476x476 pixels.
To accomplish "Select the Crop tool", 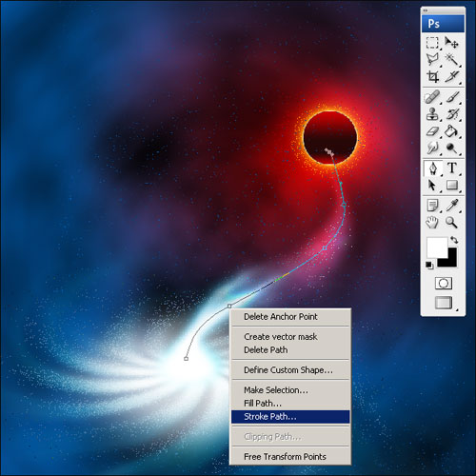I will (432, 76).
